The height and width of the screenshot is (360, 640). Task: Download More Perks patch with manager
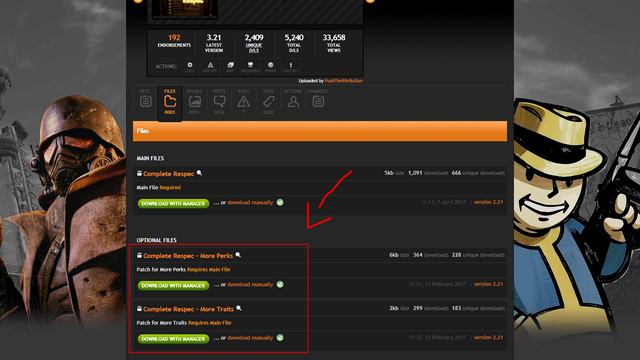pyautogui.click(x=173, y=285)
